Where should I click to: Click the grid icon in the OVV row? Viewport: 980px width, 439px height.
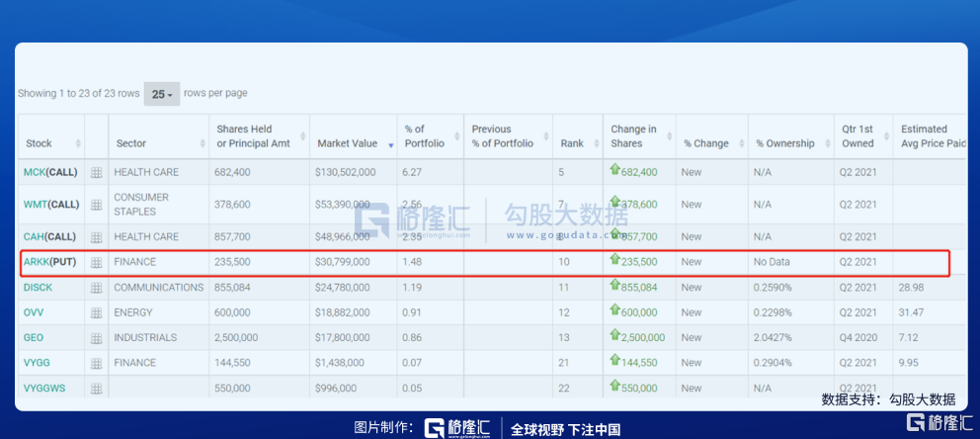[x=96, y=312]
